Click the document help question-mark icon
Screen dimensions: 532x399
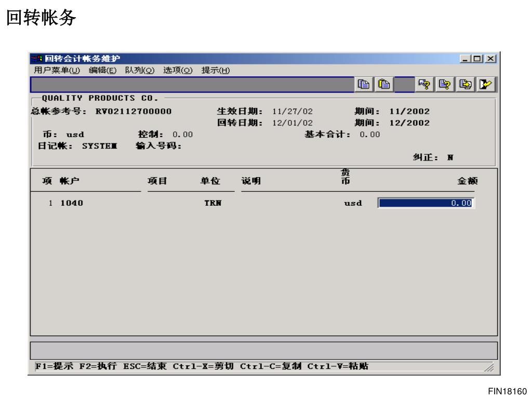[x=445, y=84]
